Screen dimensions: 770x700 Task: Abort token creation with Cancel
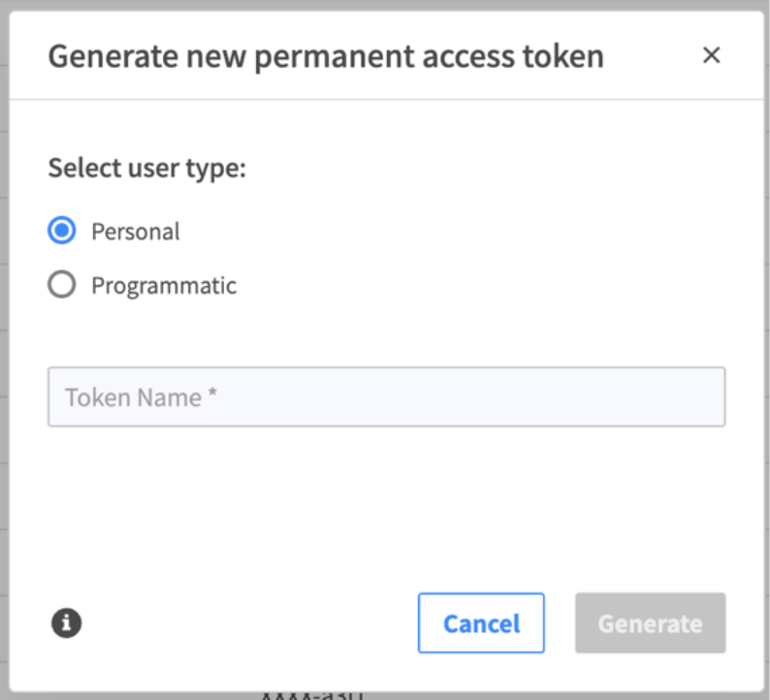tap(481, 623)
